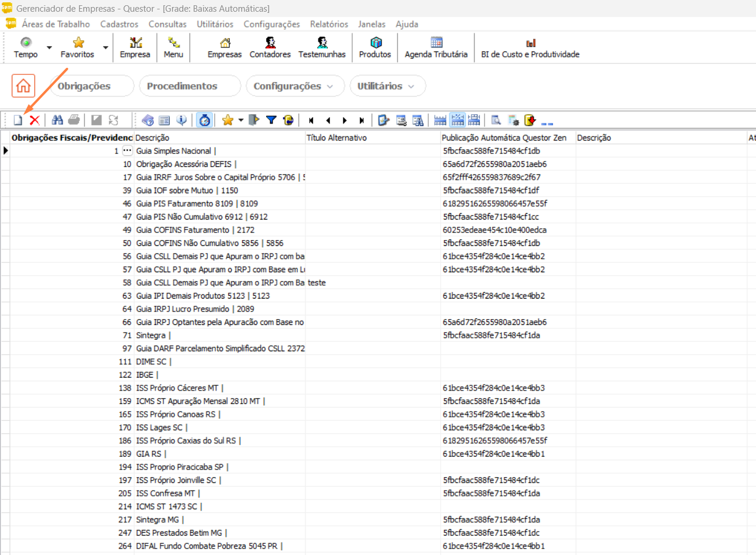Click Publicação Automática Questor Zen column header

click(508, 138)
